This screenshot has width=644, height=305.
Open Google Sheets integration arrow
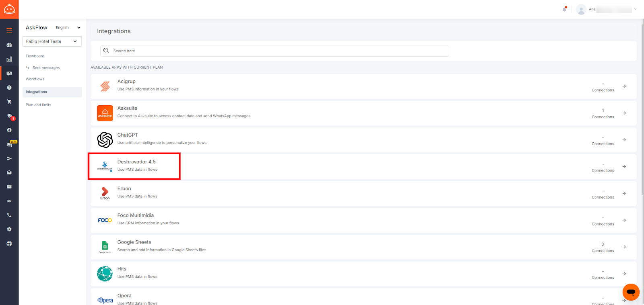[624, 247]
